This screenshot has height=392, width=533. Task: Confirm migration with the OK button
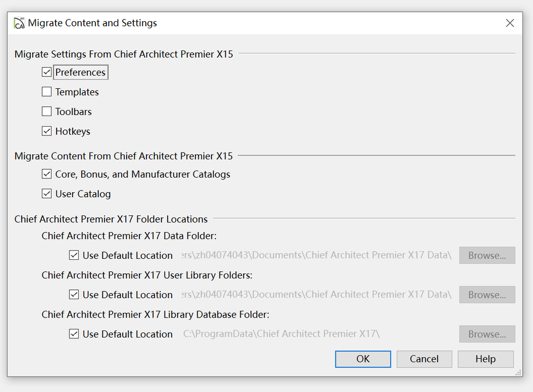(x=363, y=359)
